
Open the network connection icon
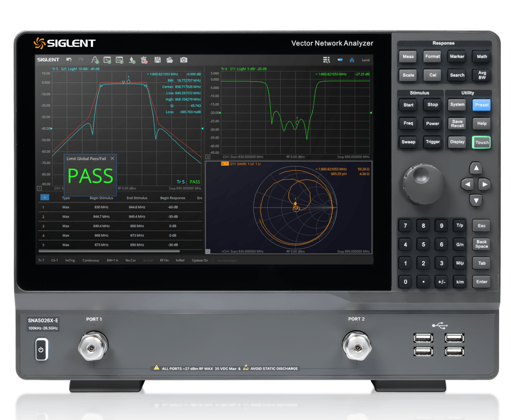[x=352, y=60]
